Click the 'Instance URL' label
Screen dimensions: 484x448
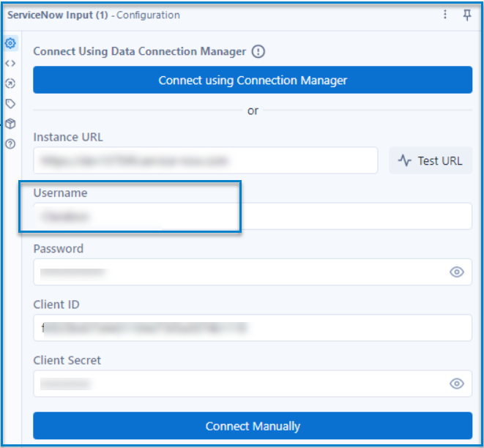[68, 137]
